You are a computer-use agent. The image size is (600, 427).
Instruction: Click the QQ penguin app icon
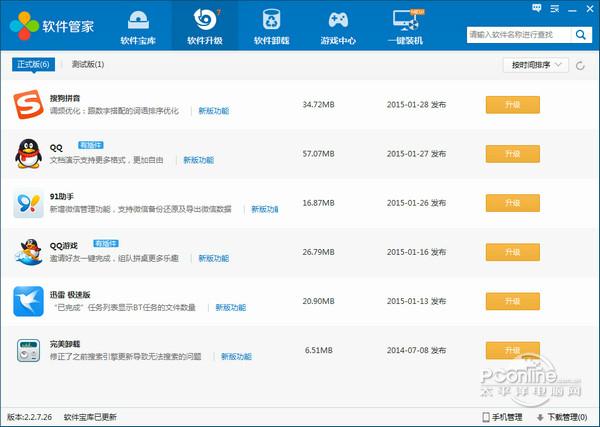tap(28, 153)
